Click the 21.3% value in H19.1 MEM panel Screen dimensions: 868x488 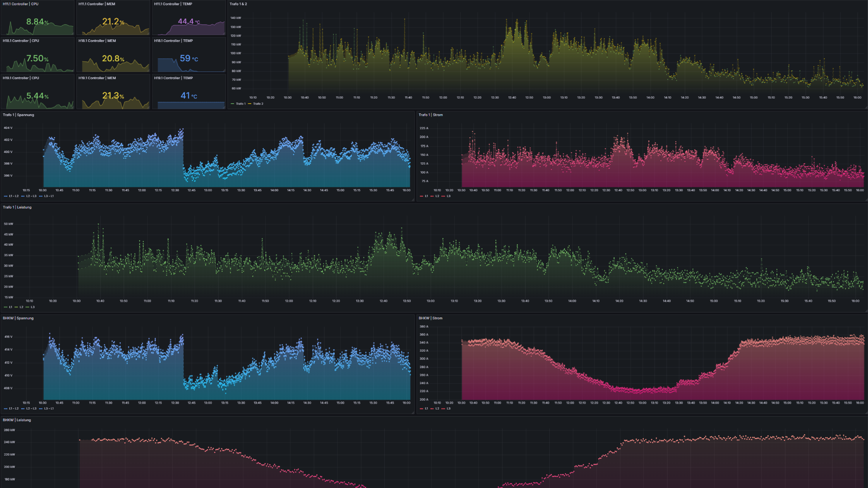coord(113,96)
